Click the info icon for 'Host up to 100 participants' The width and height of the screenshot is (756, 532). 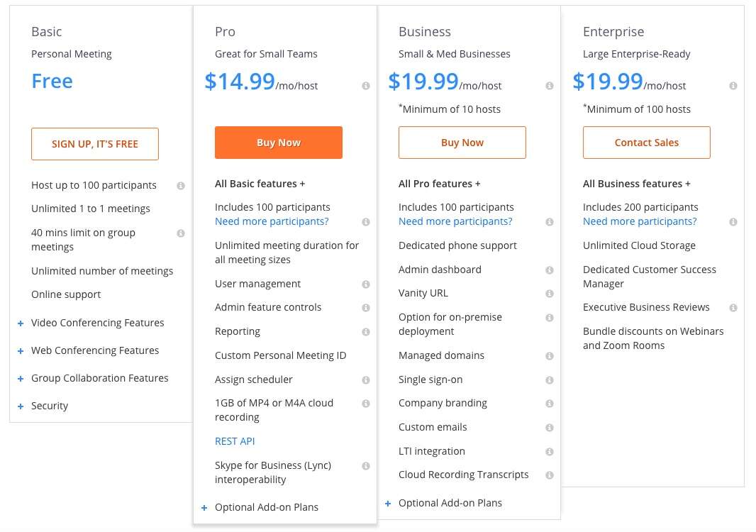click(x=182, y=185)
